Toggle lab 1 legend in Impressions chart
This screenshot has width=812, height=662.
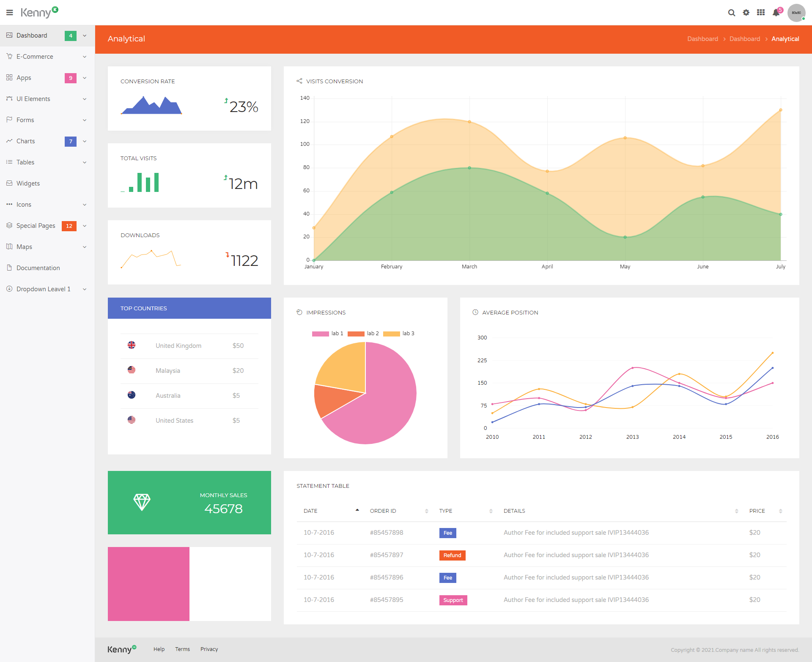pos(327,334)
